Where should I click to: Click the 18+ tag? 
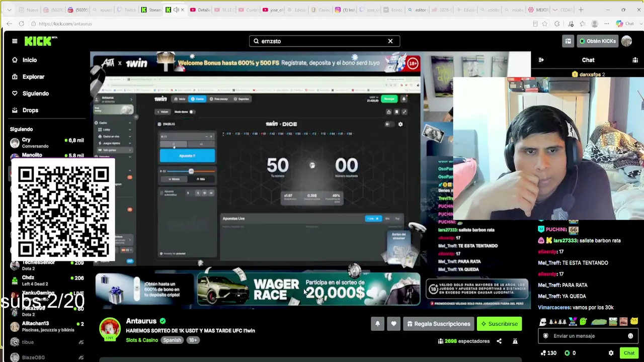coord(193,340)
